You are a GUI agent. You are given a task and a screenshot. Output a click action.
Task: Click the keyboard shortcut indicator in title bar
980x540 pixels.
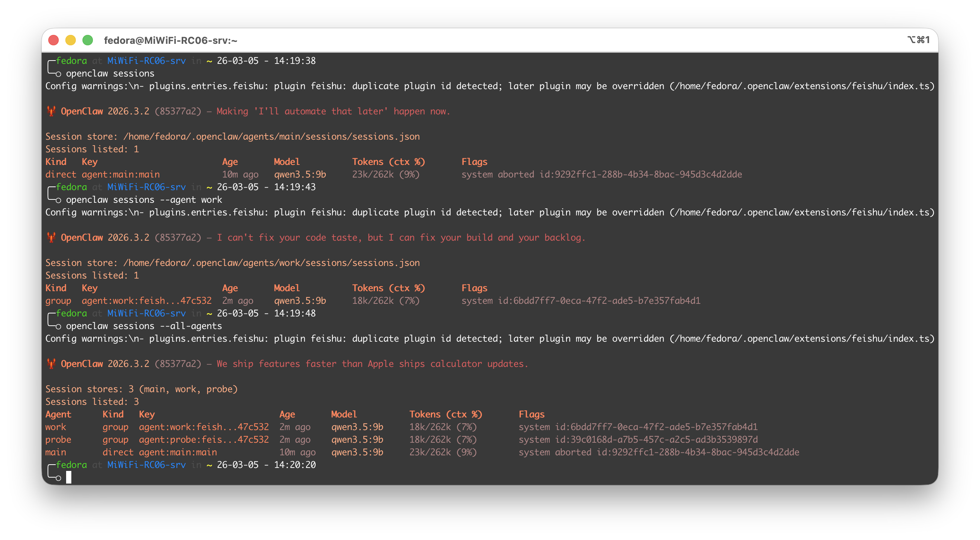[x=918, y=40]
